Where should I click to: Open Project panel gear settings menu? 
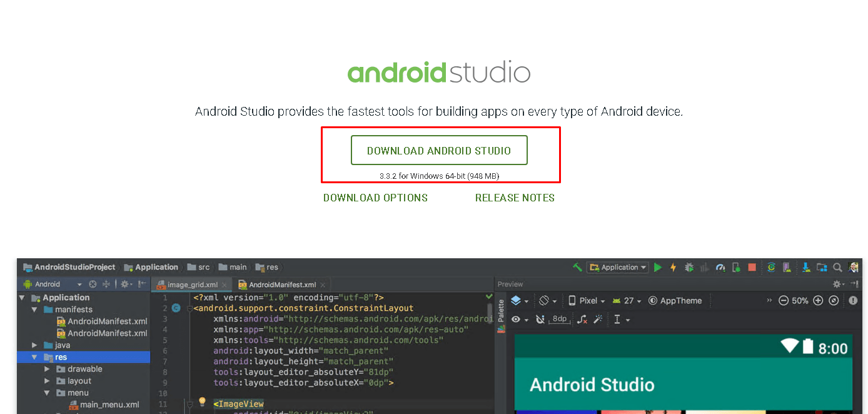(125, 284)
